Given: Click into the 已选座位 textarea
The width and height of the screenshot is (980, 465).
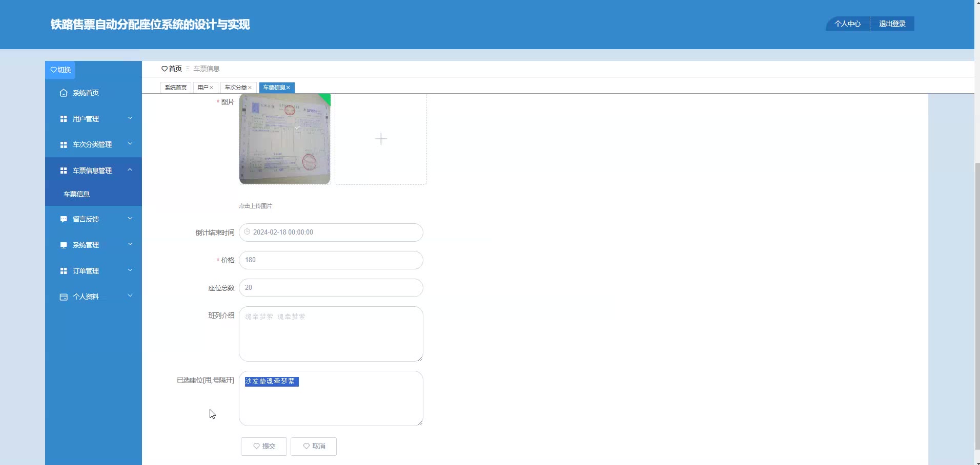Looking at the screenshot, I should point(331,398).
